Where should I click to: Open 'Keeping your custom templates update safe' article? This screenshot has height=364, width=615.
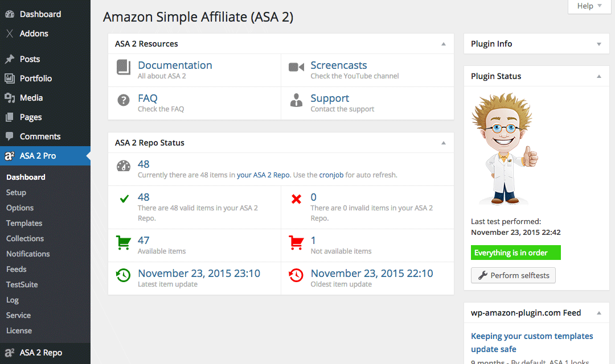[532, 342]
